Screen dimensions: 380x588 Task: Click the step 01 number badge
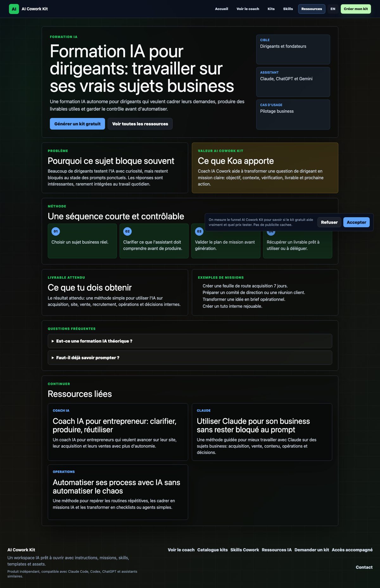coord(56,231)
